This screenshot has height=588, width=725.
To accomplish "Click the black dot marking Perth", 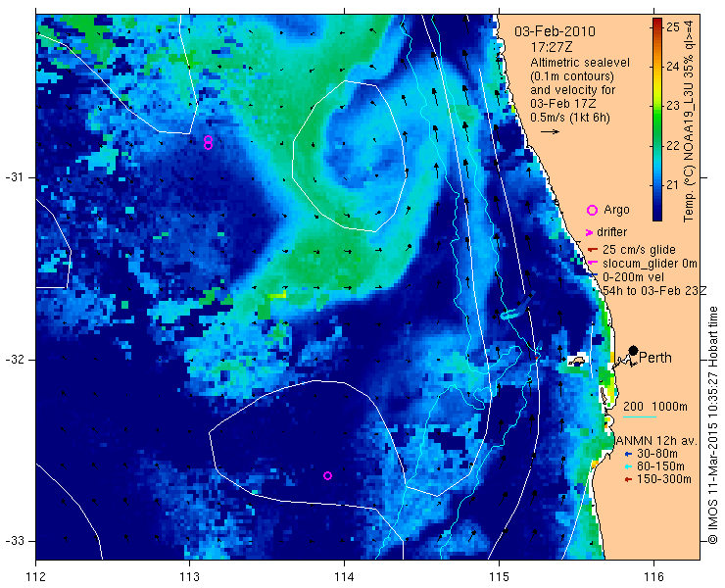I will pyautogui.click(x=634, y=351).
